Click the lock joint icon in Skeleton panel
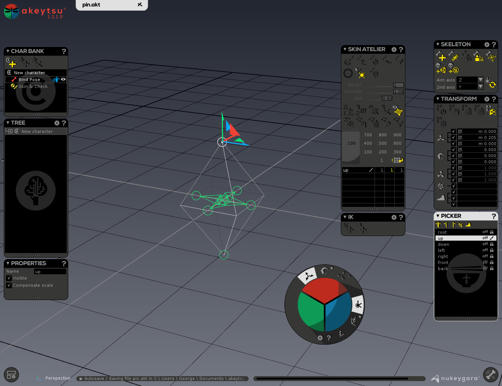Image resolution: width=502 pixels, height=386 pixels. 479,58
